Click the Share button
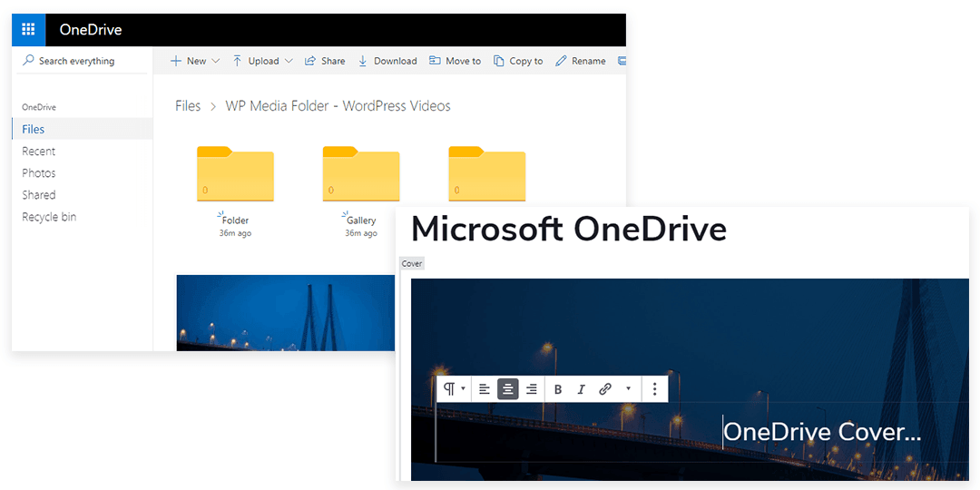980x490 pixels. pyautogui.click(x=325, y=61)
